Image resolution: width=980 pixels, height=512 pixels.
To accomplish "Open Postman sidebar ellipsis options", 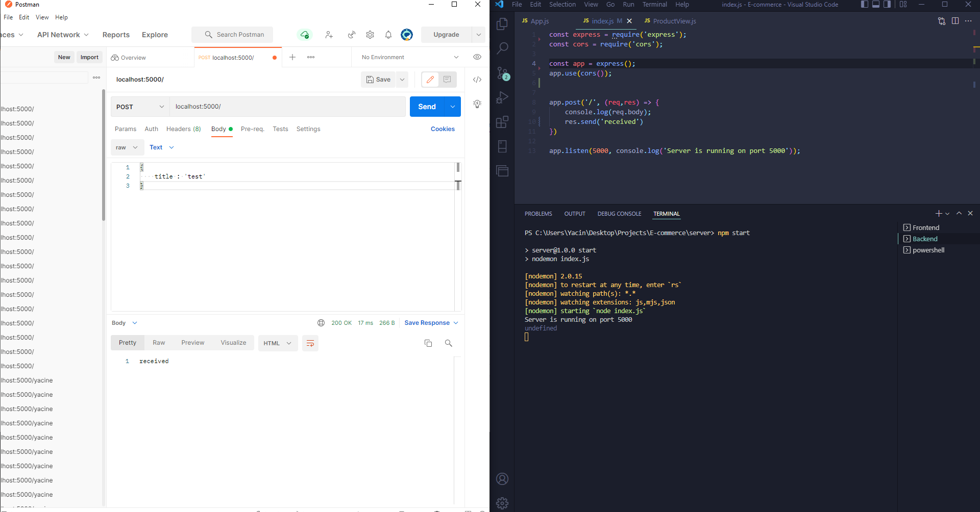I will (x=96, y=78).
